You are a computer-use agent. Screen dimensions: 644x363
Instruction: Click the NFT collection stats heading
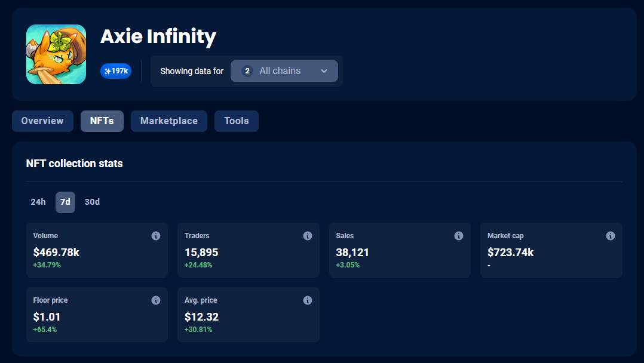74,164
